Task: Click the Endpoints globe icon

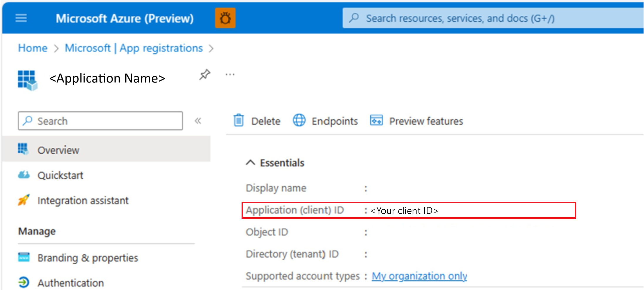Action: coord(299,121)
